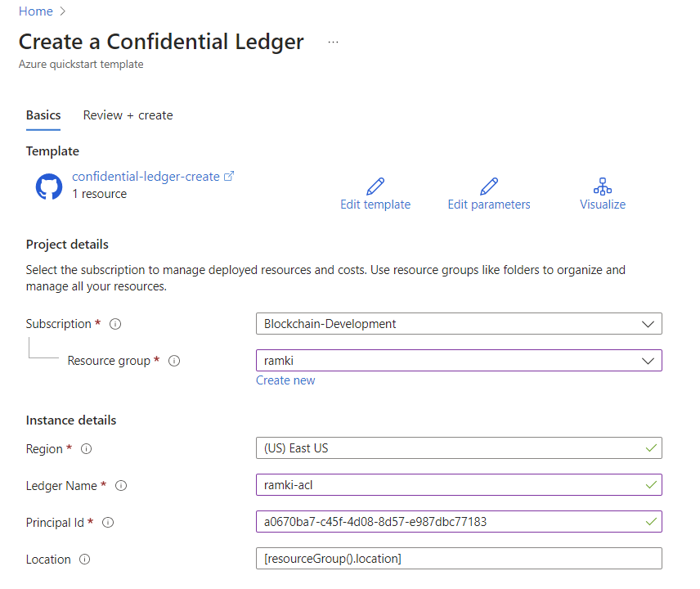Expand the Resource group dropdown

459,361
